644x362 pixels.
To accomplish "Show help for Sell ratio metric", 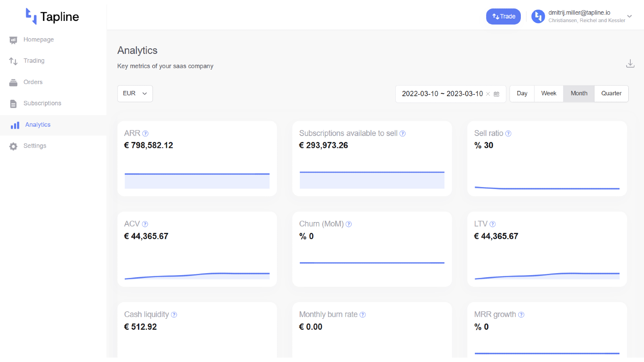I will tap(508, 134).
